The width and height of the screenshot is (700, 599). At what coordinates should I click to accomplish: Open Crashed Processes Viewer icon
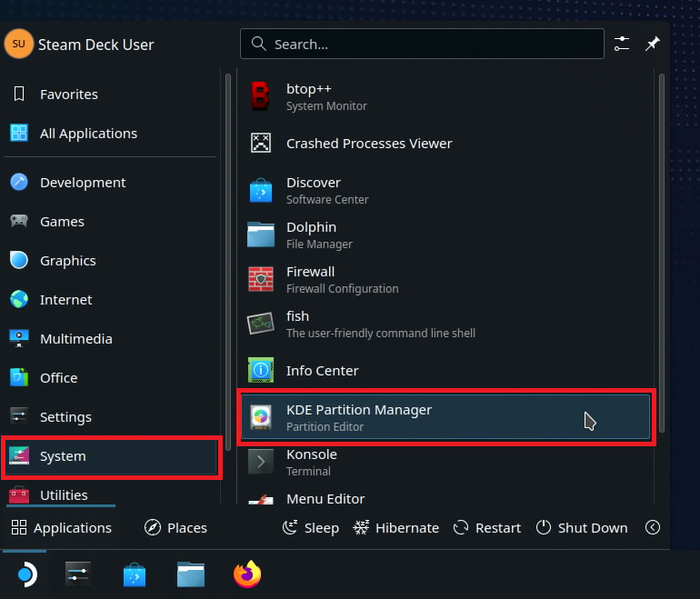[x=261, y=143]
